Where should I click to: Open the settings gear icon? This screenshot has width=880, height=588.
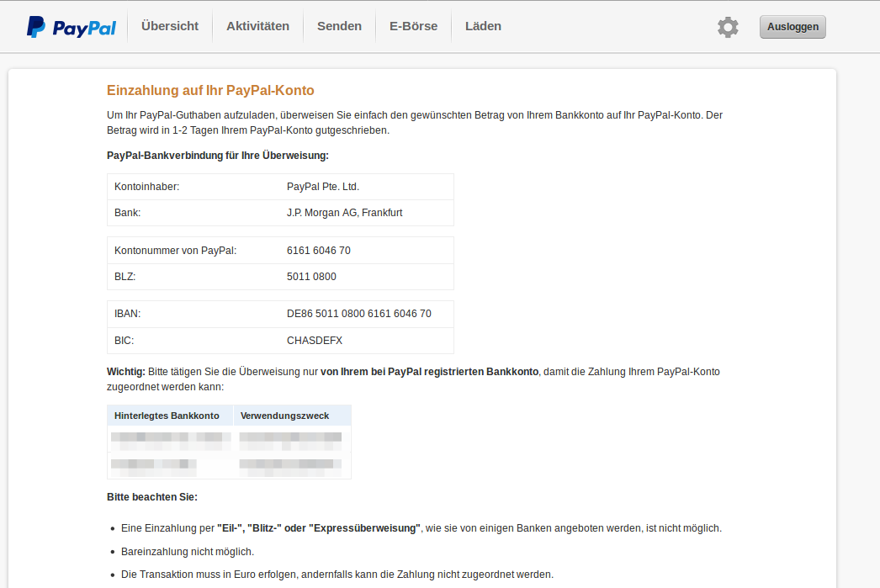coord(728,27)
